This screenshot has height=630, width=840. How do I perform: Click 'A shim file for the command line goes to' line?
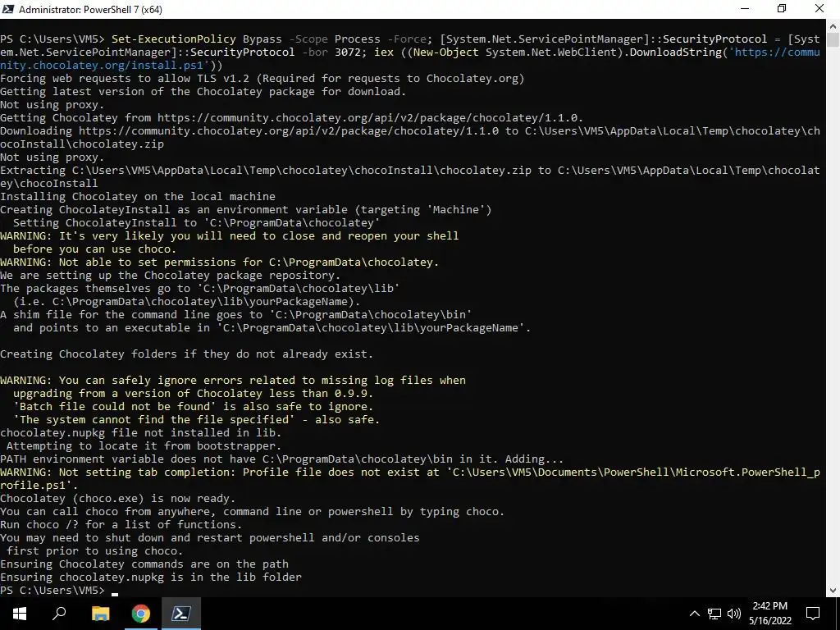[x=235, y=315]
